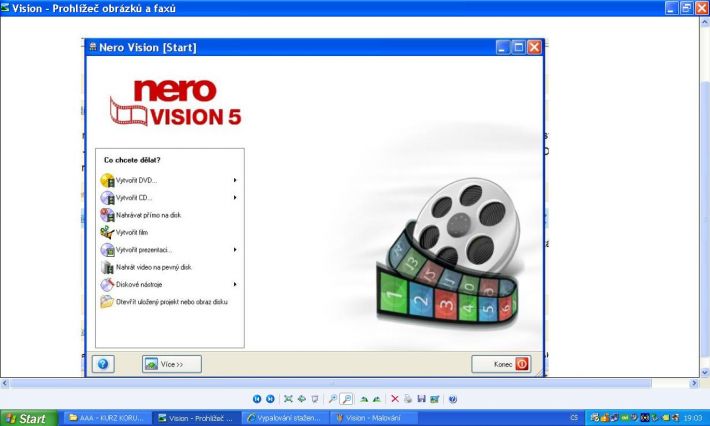Rotate image clockwise in viewer toolbar
Screen dimensions: 710x426
coord(364,399)
